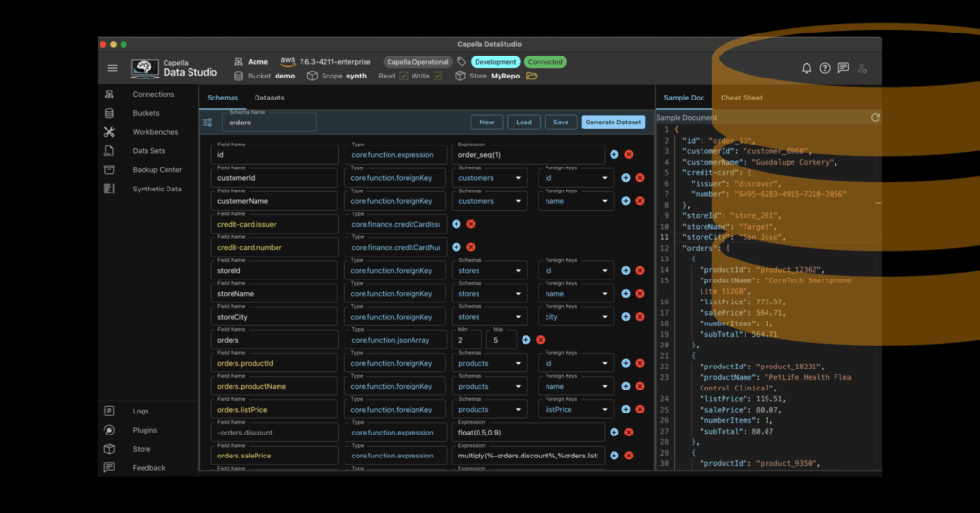This screenshot has height=513, width=980.
Task: Open Schemas dropdown for customerId row
Action: point(489,178)
